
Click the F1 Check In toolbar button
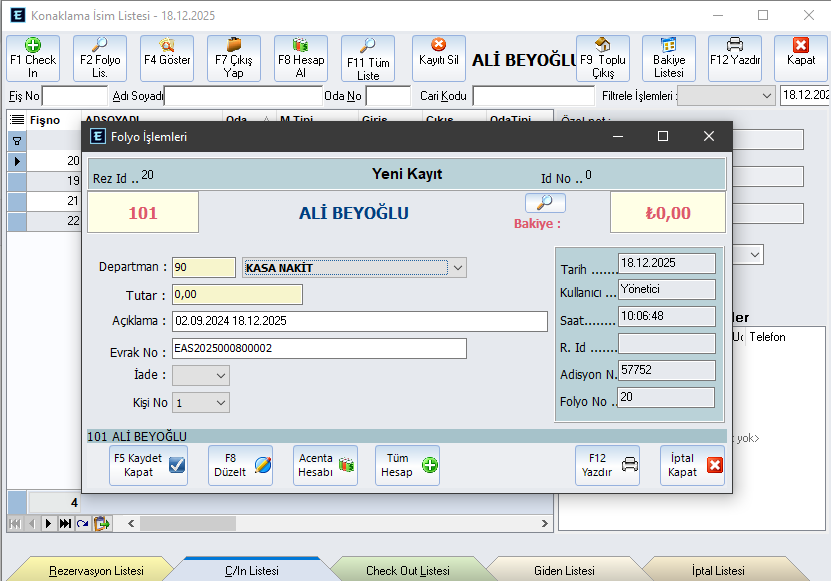click(x=33, y=58)
